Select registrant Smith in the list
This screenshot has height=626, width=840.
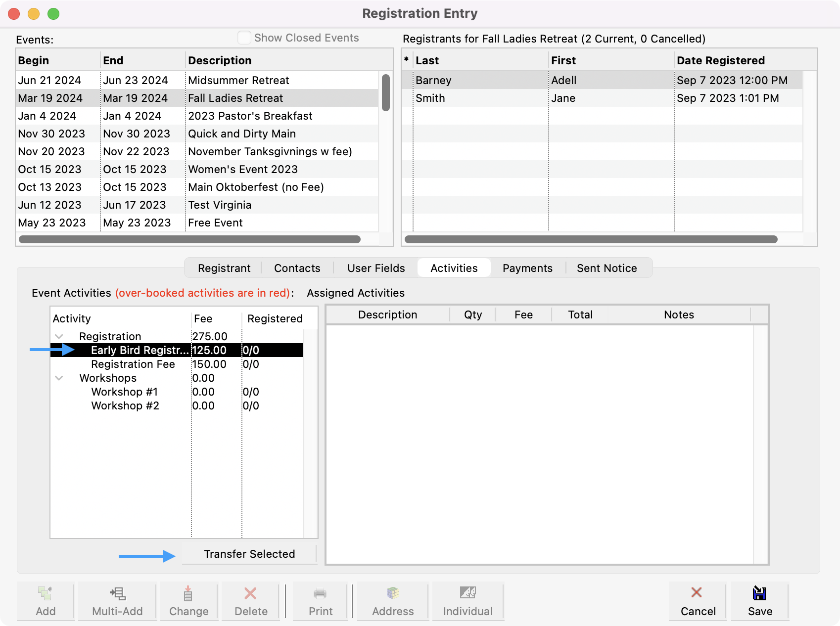point(430,98)
